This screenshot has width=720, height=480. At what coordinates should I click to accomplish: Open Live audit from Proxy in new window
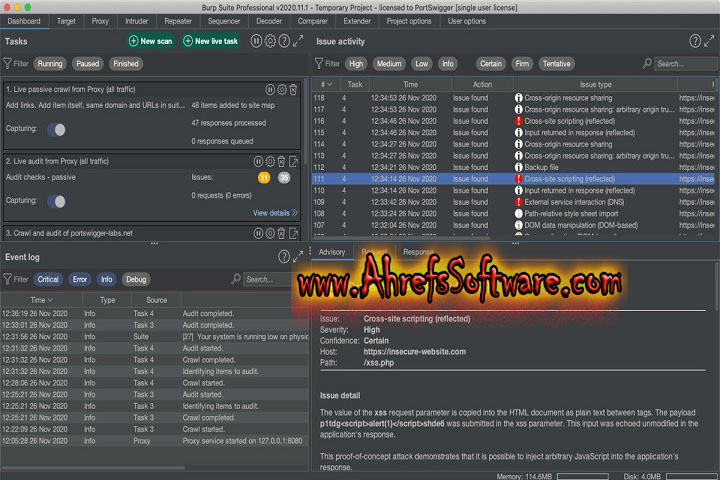(293, 161)
